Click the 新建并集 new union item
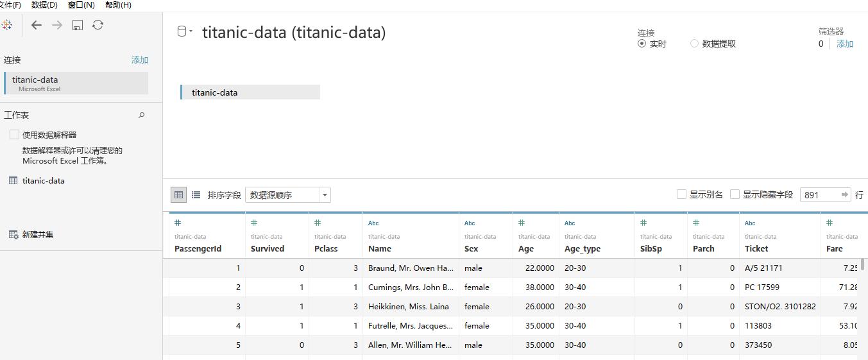This screenshot has width=868, height=360. click(x=38, y=234)
